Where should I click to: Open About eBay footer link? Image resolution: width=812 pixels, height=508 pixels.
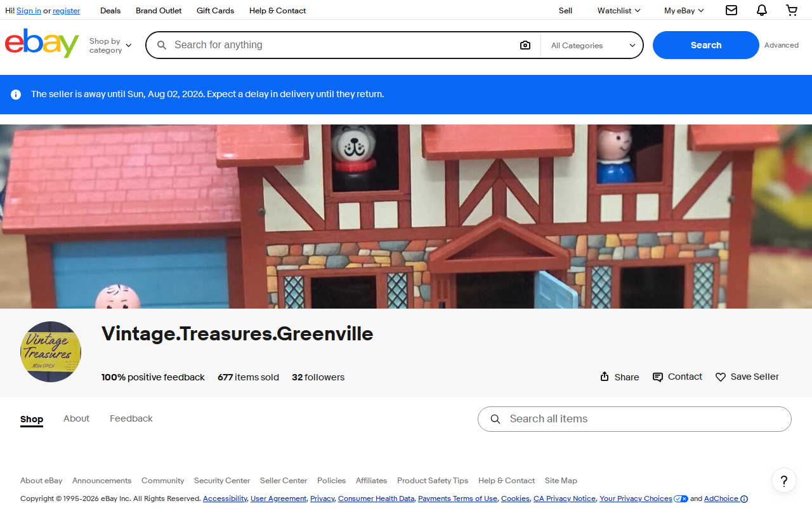pyautogui.click(x=41, y=481)
